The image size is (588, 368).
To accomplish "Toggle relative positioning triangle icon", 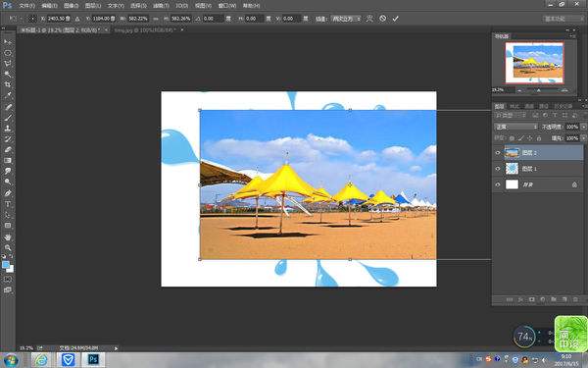I will pos(77,19).
